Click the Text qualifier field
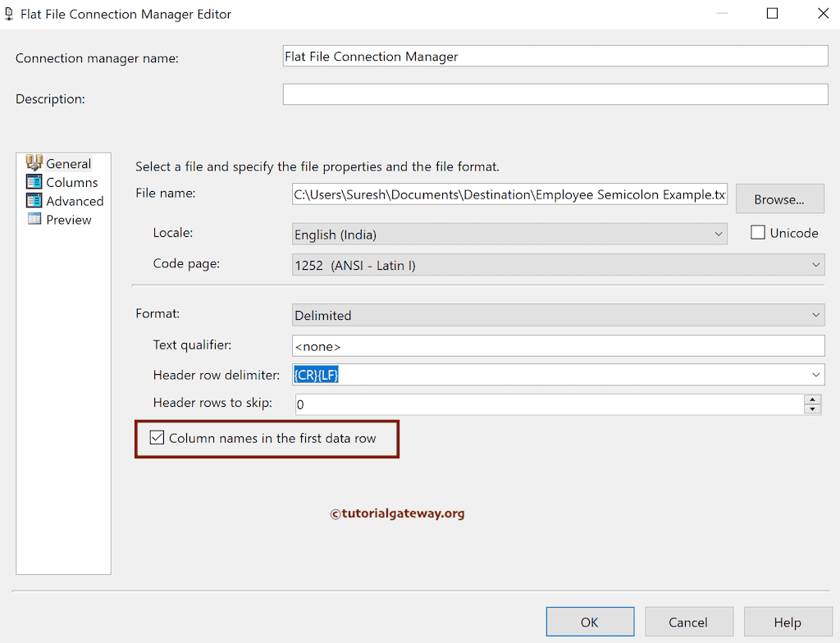The width and height of the screenshot is (840, 643). (558, 345)
